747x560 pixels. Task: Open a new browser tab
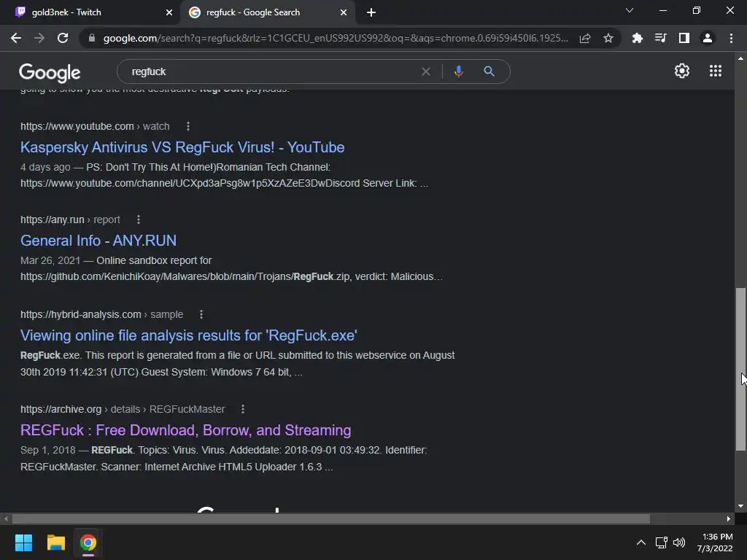[x=371, y=12]
